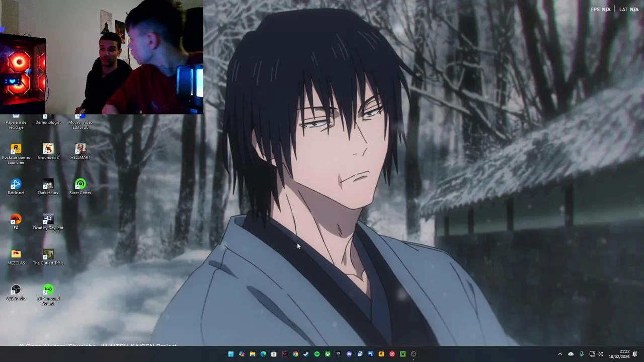644x362 pixels.
Task: Launch The Outlast Trials desktop shortcut
Action: (x=48, y=257)
